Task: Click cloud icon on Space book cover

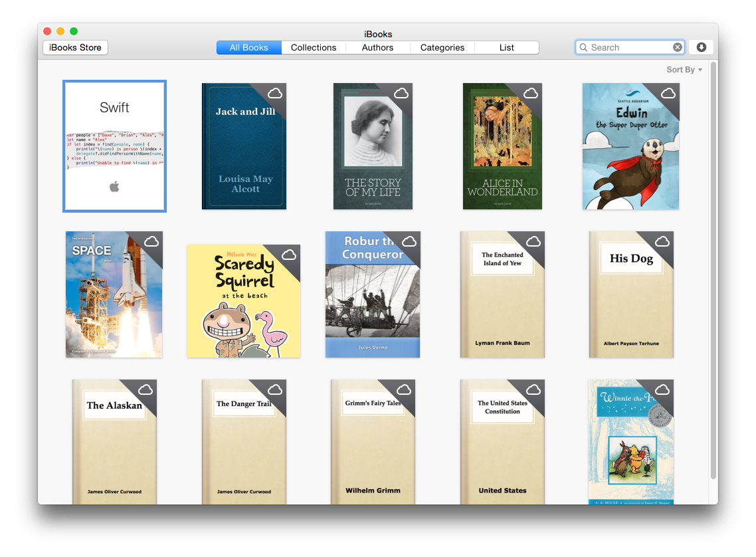Action: [151, 241]
